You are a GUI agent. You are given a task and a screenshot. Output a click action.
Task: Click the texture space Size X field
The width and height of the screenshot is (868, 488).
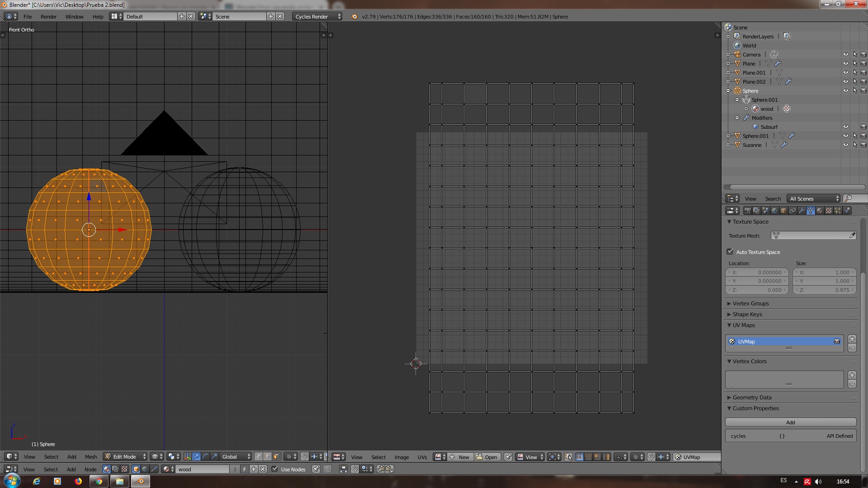824,272
